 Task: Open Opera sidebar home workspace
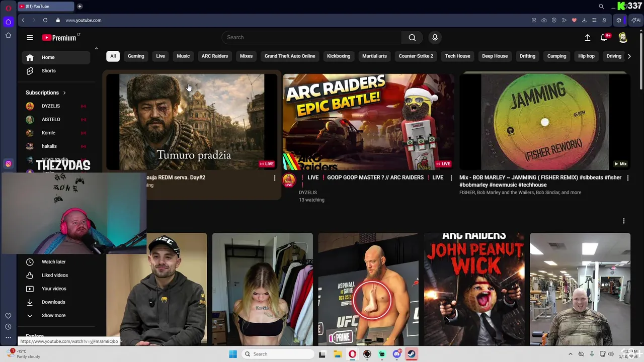(8, 22)
